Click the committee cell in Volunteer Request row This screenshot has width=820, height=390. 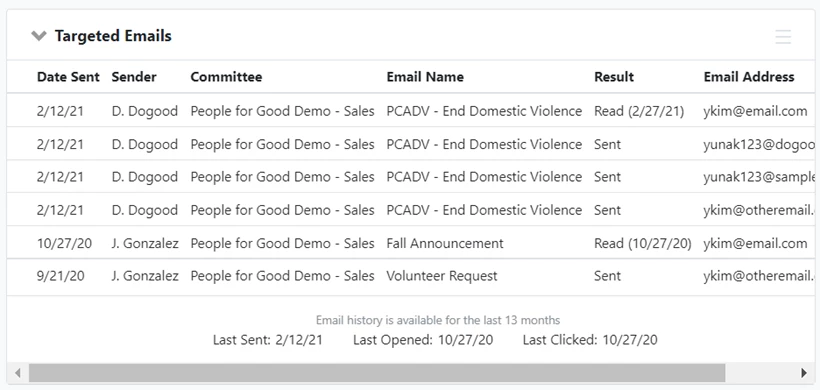click(x=282, y=276)
